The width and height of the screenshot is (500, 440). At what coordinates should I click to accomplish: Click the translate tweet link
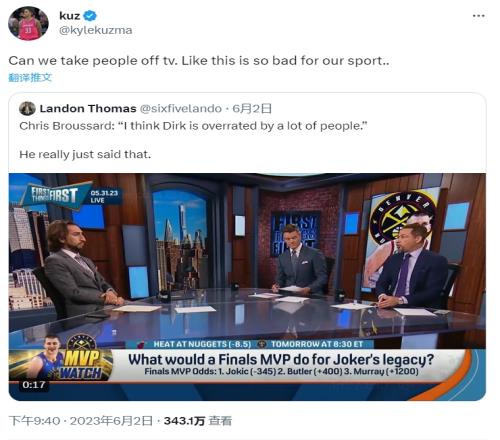pos(30,78)
